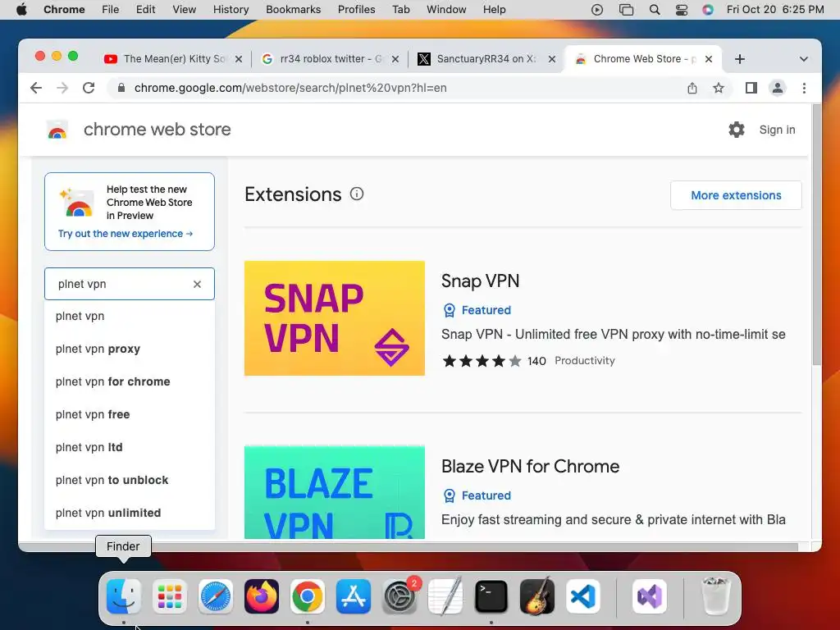
Task: Click the Siri icon in the menu bar
Action: pos(708,10)
